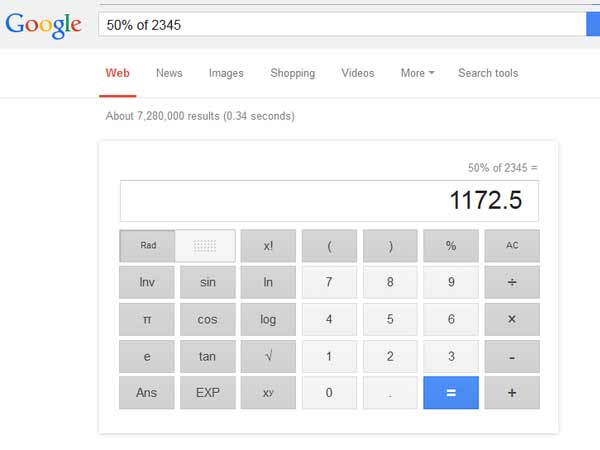Clear calculator with AC button
600x450 pixels.
(x=512, y=245)
